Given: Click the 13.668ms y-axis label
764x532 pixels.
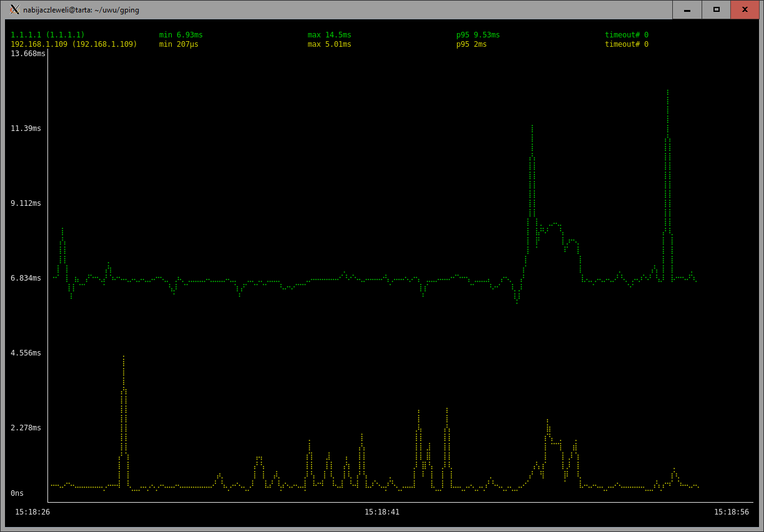Looking at the screenshot, I should coord(28,54).
